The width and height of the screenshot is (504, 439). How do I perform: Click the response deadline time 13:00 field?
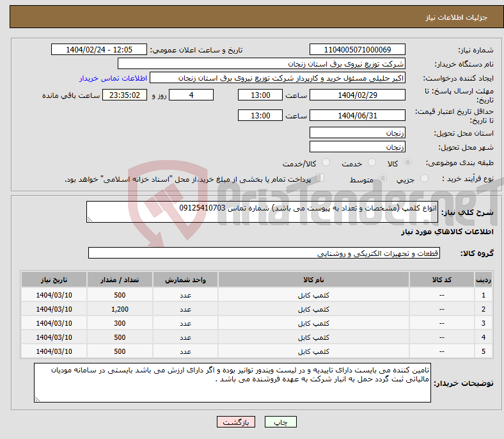[260, 95]
